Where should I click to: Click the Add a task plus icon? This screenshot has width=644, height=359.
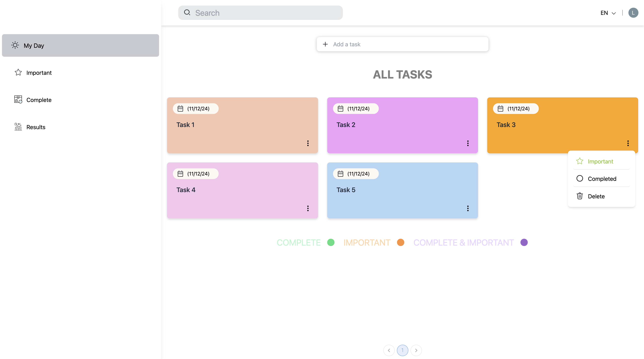325,44
